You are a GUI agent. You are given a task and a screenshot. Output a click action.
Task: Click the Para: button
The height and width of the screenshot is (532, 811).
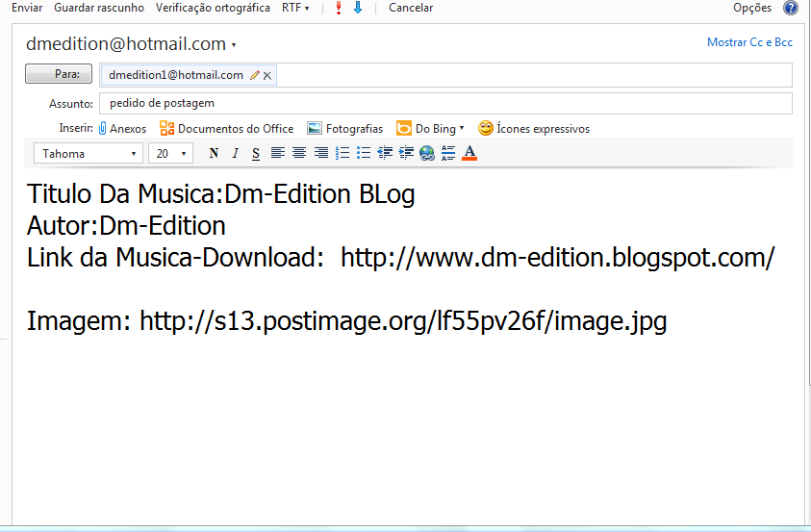tap(59, 74)
